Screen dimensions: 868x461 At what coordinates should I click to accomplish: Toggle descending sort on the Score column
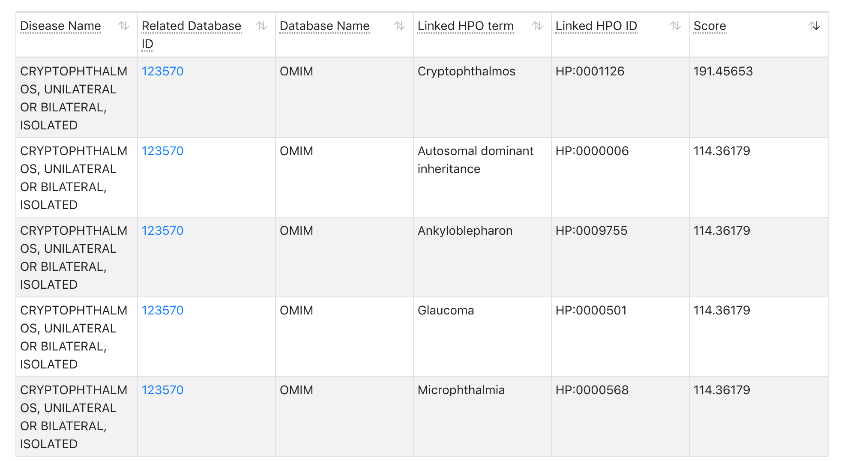(x=815, y=26)
